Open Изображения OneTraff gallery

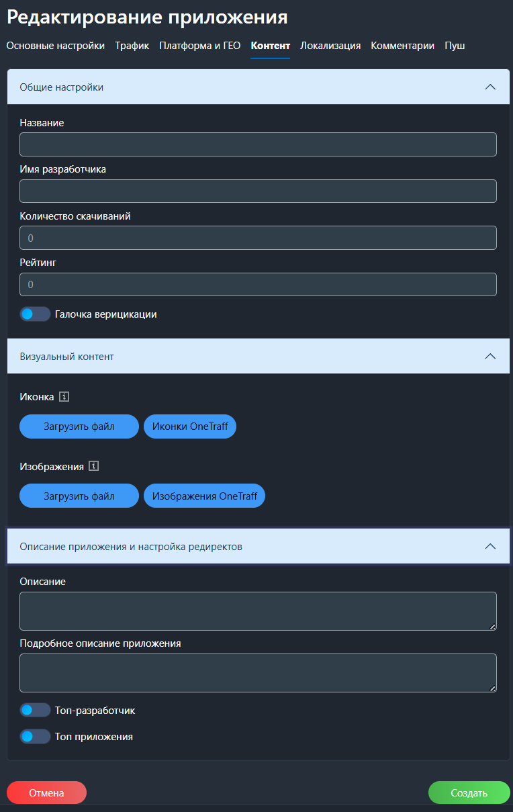tap(205, 496)
